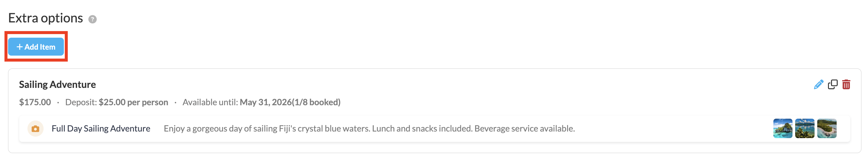This screenshot has width=868, height=168.
Task: Click the May 31, 2026 availability date
Action: point(266,102)
